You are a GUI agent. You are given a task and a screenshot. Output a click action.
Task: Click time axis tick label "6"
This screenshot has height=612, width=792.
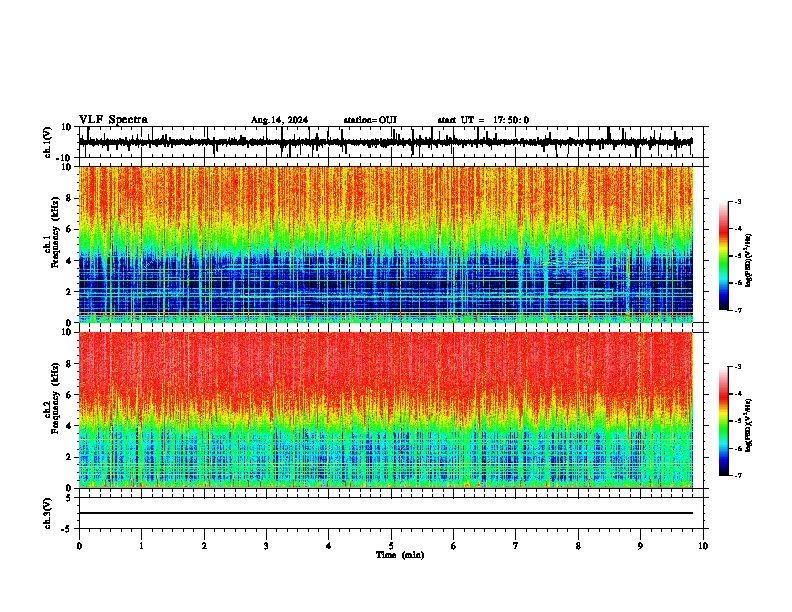[x=454, y=546]
